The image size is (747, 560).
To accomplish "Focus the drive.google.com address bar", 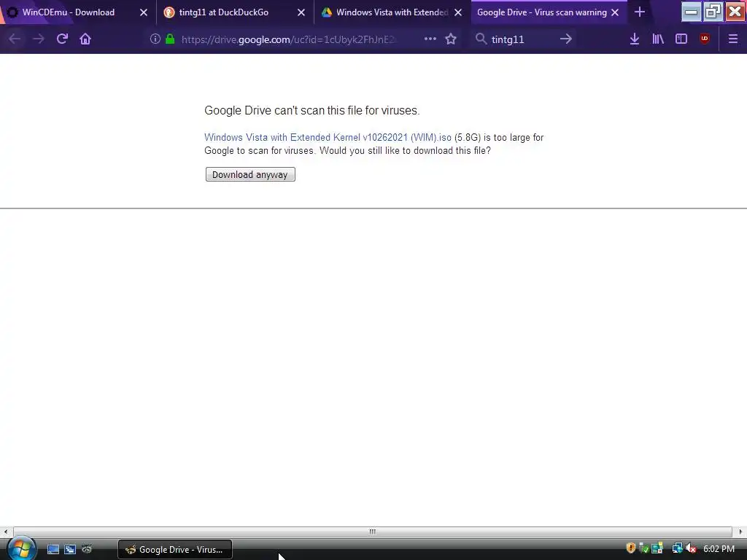I will (288, 39).
